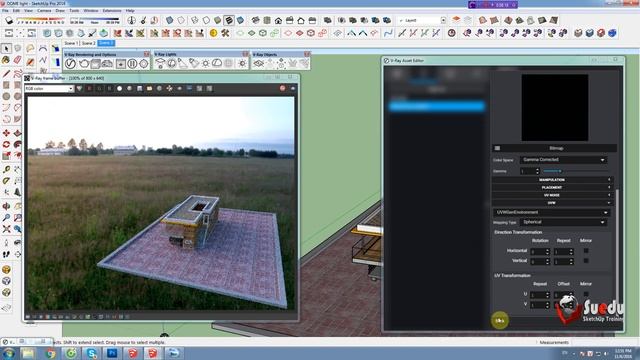Toggle Horizontal Mirror checkbox

click(586, 251)
